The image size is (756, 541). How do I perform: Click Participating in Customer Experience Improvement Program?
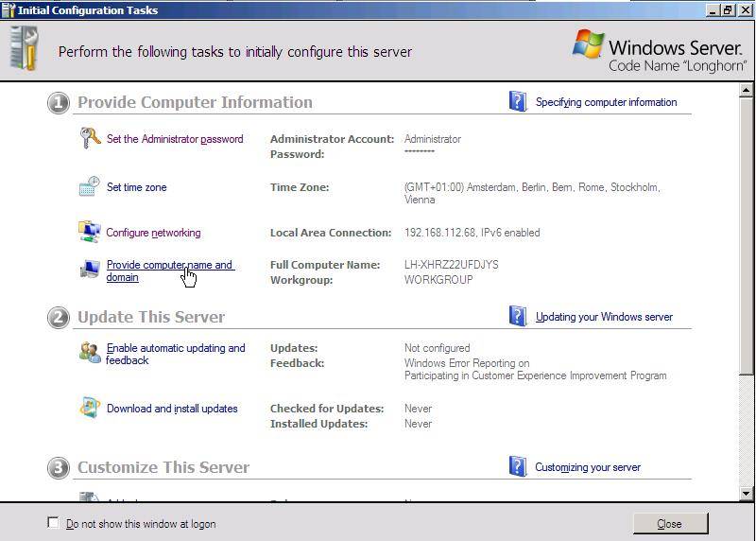[x=535, y=375]
